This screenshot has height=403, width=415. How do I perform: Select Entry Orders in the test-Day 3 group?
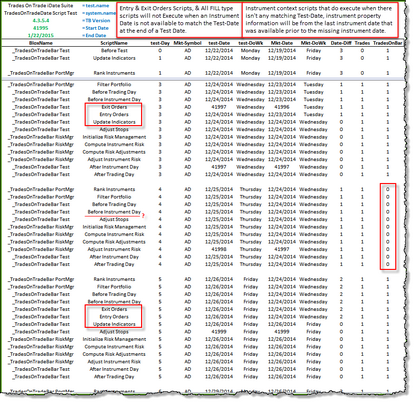pos(114,114)
